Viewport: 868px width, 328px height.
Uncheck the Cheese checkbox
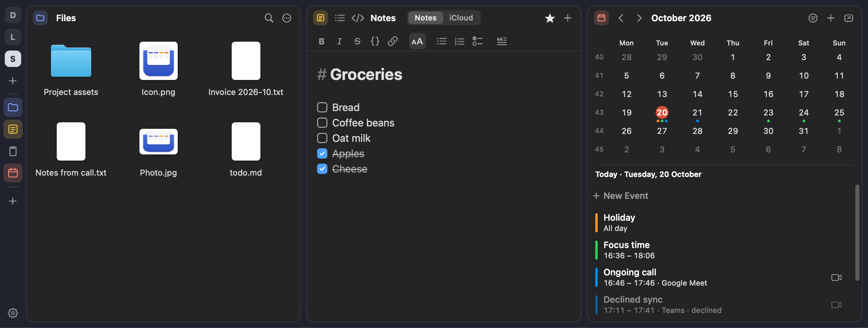(x=322, y=169)
